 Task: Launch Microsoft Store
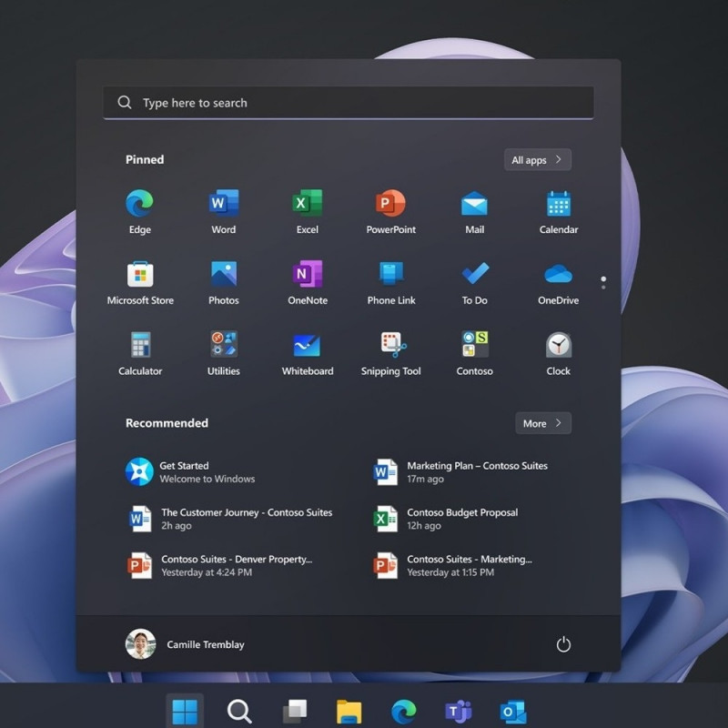tap(140, 282)
